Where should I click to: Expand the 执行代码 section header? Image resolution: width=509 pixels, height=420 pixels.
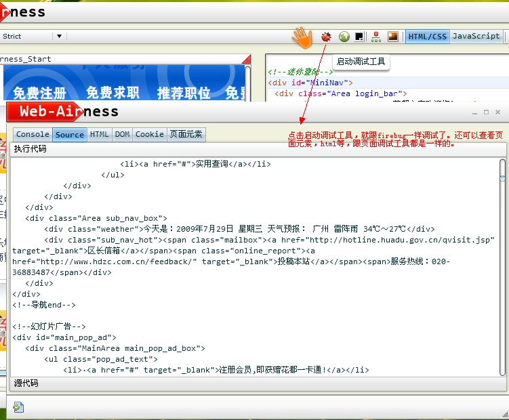pos(30,149)
